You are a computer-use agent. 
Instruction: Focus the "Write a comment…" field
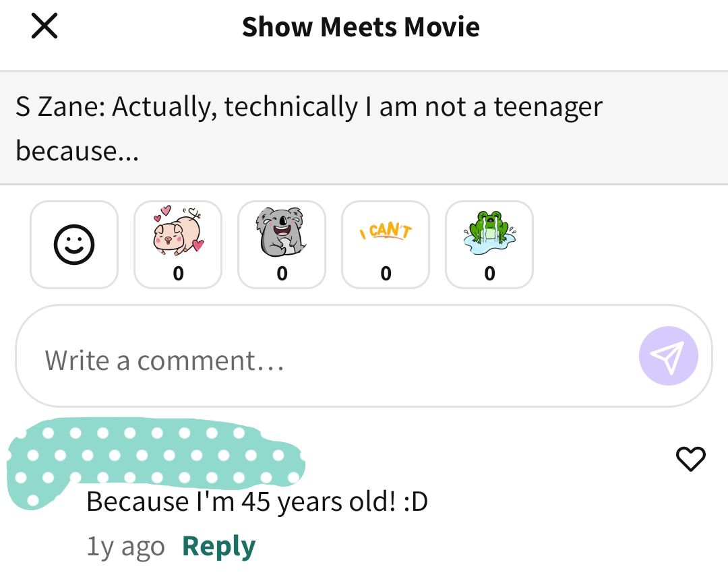(x=364, y=356)
